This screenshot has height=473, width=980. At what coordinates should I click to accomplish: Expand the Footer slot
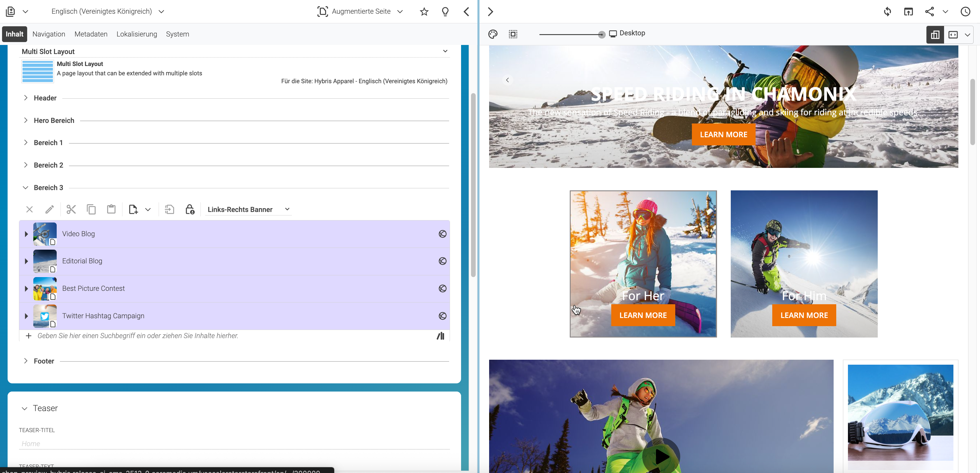[25, 361]
